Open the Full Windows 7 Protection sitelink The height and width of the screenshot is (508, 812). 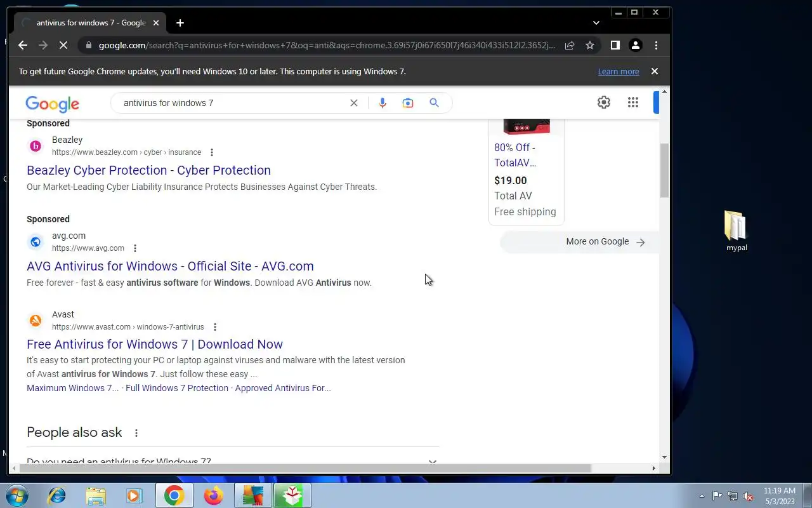coord(177,388)
